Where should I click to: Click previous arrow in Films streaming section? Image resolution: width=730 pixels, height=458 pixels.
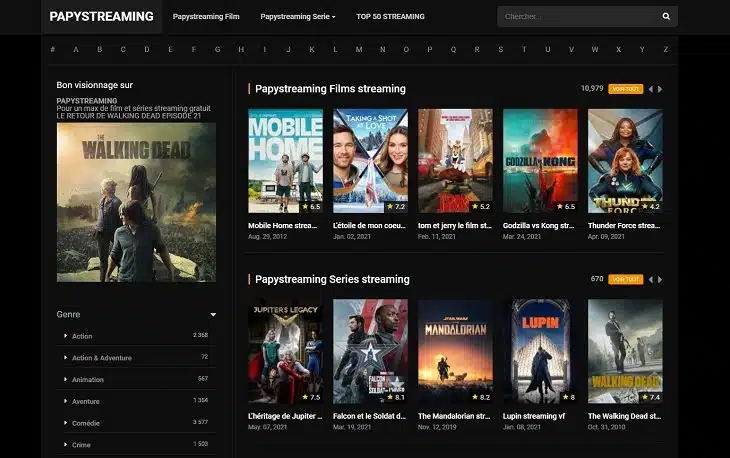click(x=651, y=89)
